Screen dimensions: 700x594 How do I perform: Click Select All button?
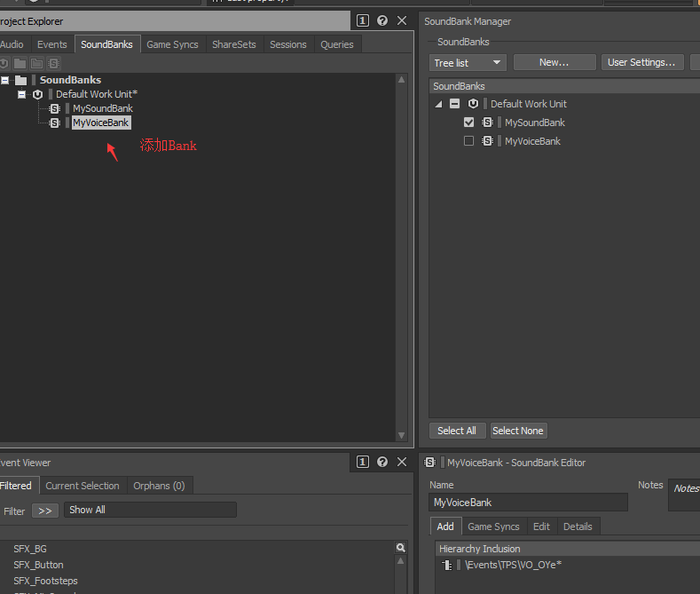457,431
